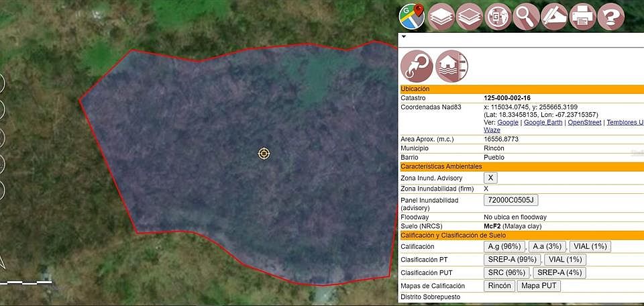Click the 72000C0505J panel button
Screen dimensions: 644x306
tap(511, 200)
